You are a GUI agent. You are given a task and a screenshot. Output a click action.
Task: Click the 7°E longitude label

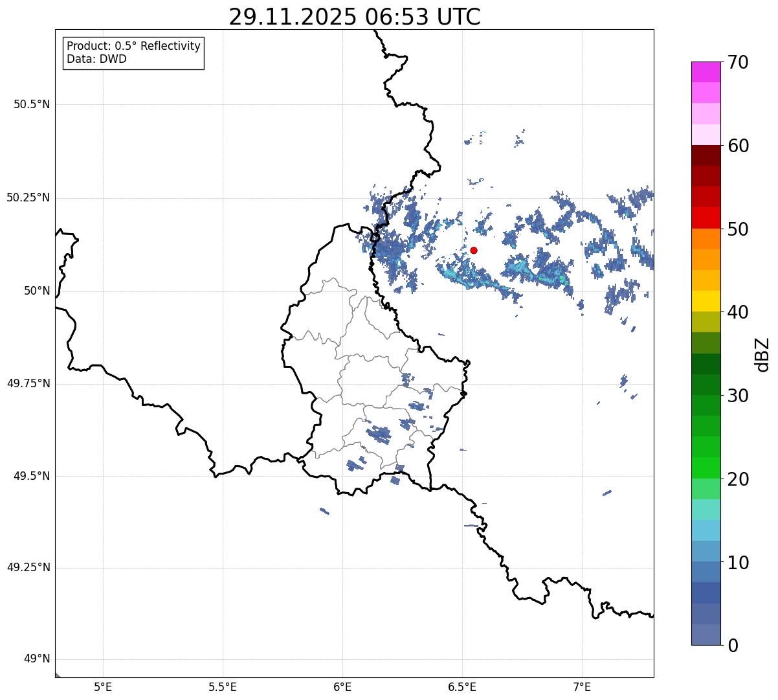pyautogui.click(x=582, y=686)
